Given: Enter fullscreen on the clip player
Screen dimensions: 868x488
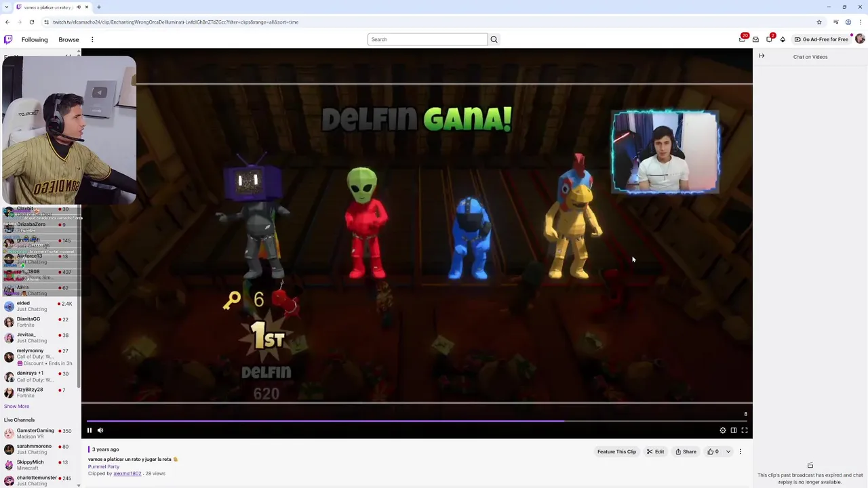Looking at the screenshot, I should [745, 430].
